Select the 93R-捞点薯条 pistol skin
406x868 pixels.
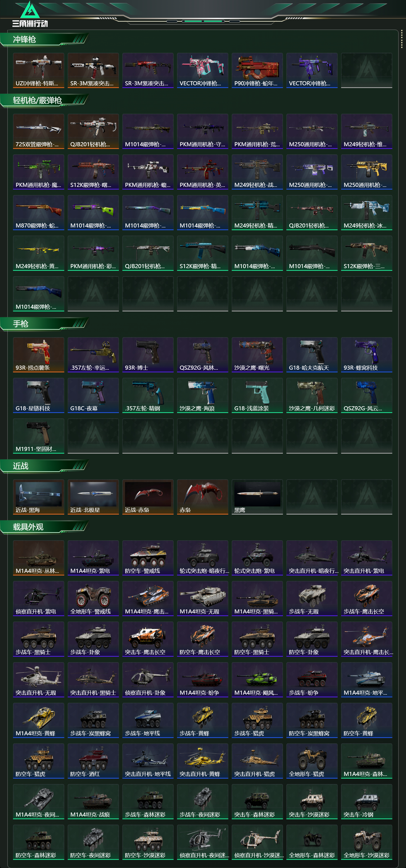click(x=39, y=355)
